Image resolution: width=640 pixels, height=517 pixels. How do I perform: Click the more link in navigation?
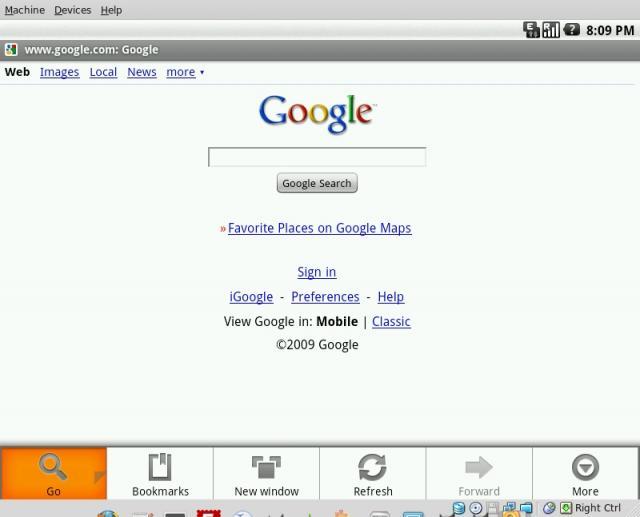tap(181, 72)
